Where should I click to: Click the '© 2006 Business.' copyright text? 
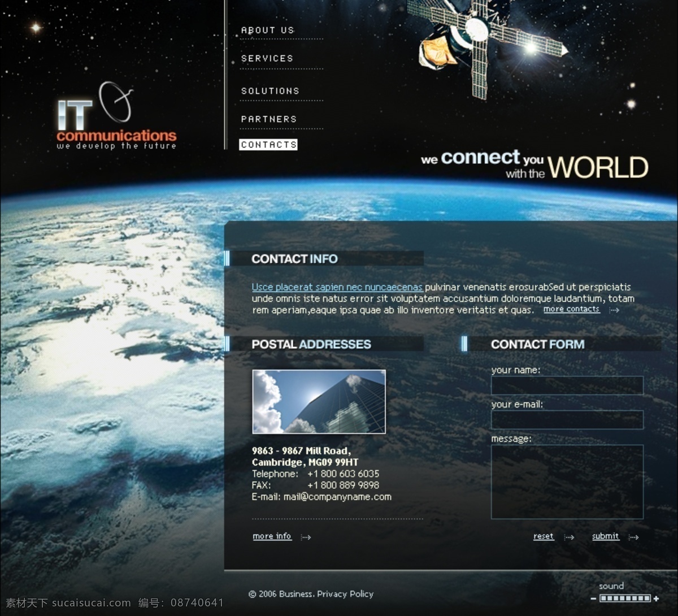(281, 594)
